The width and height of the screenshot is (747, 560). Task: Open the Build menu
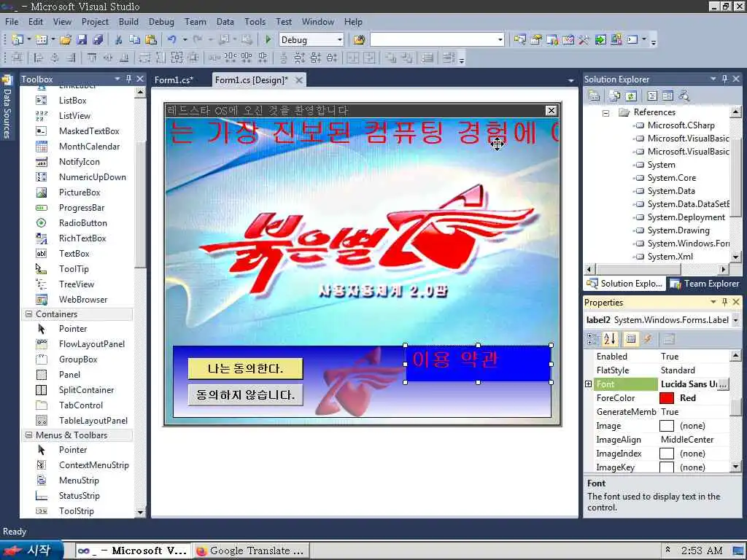click(x=128, y=22)
